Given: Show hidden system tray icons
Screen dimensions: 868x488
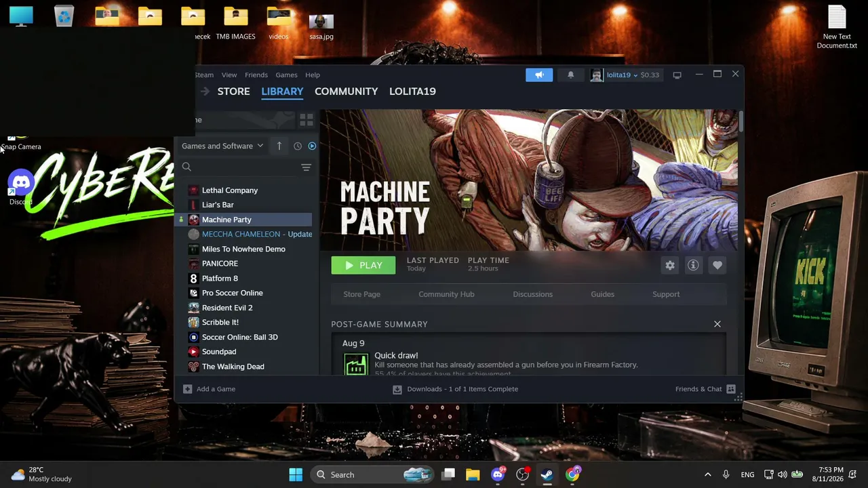Looking at the screenshot, I should 707,474.
